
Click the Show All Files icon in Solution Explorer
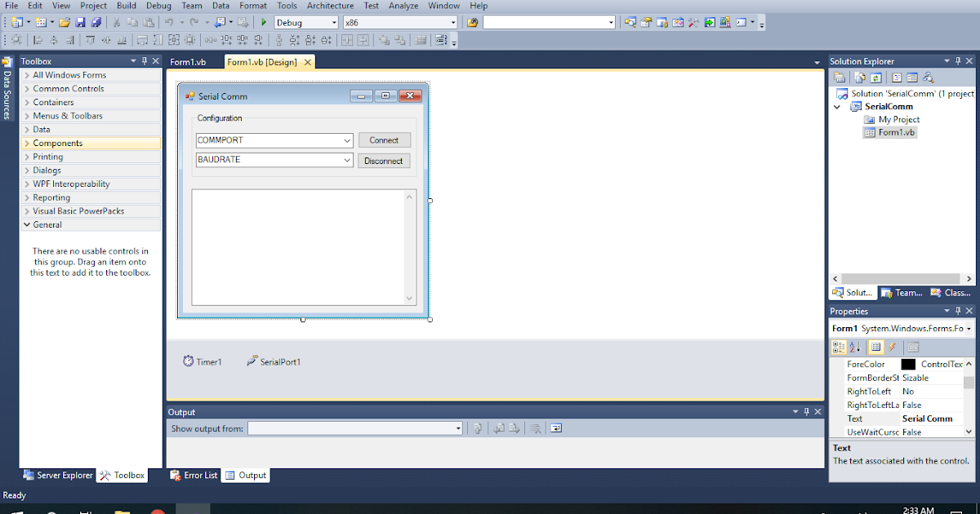tap(859, 78)
